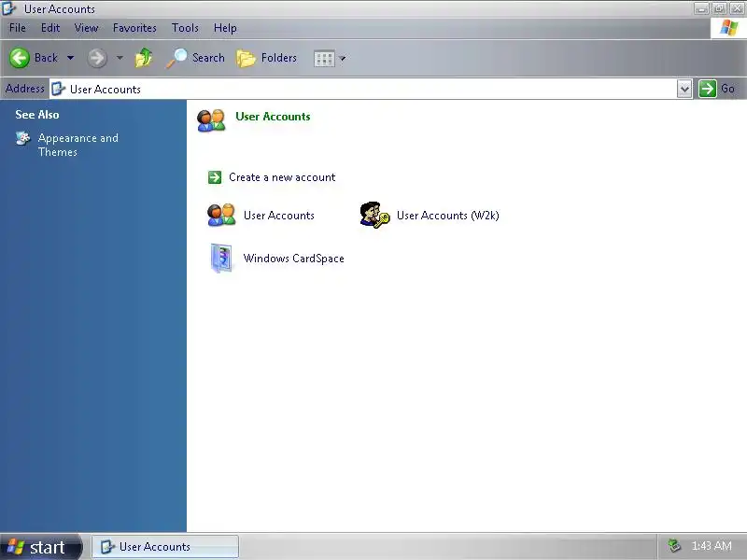747x560 pixels.
Task: Click the green Go arrow icon
Action: point(708,89)
